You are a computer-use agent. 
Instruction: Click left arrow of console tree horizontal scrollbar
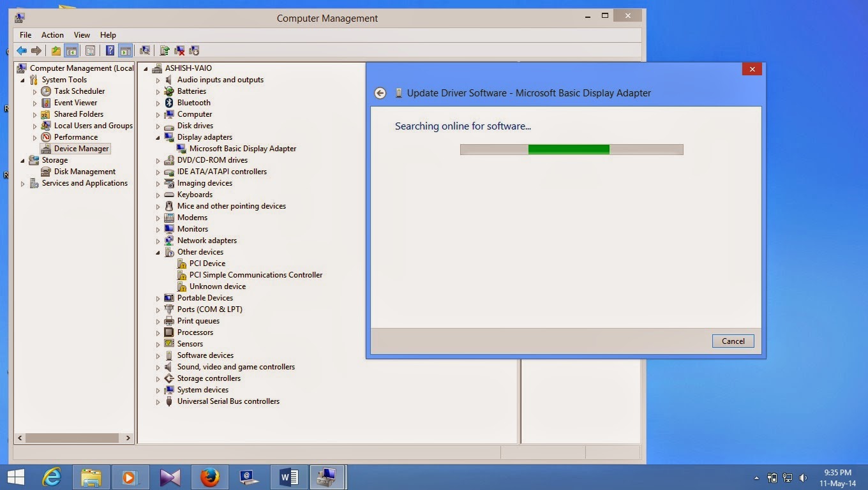[x=20, y=438]
